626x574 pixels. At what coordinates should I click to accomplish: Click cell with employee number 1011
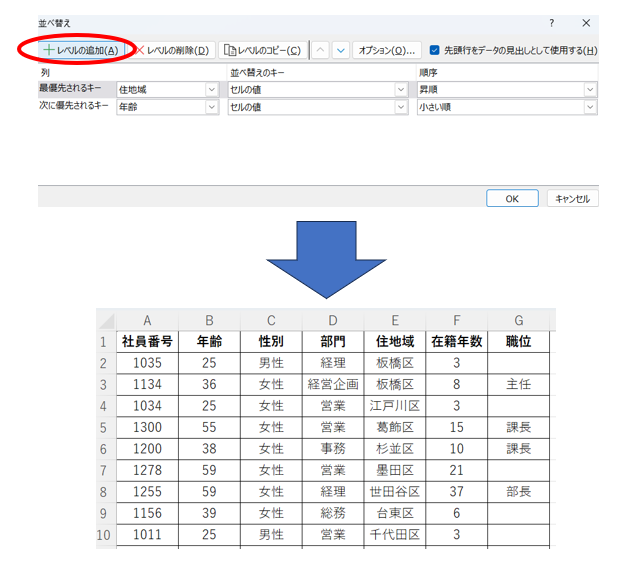pos(147,535)
